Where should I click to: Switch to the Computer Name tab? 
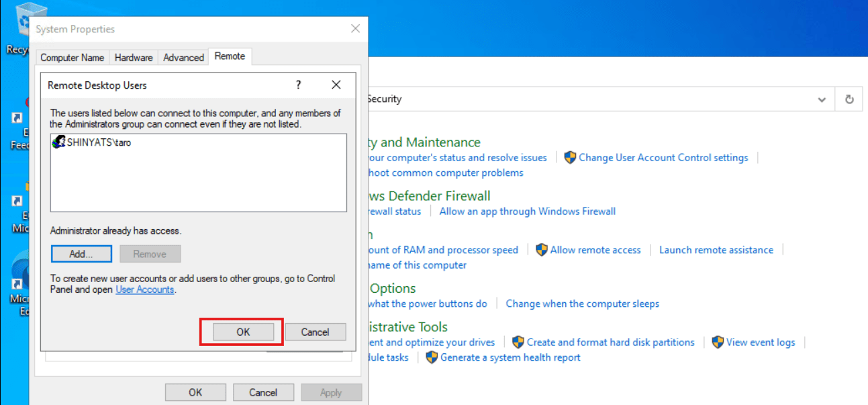click(73, 58)
